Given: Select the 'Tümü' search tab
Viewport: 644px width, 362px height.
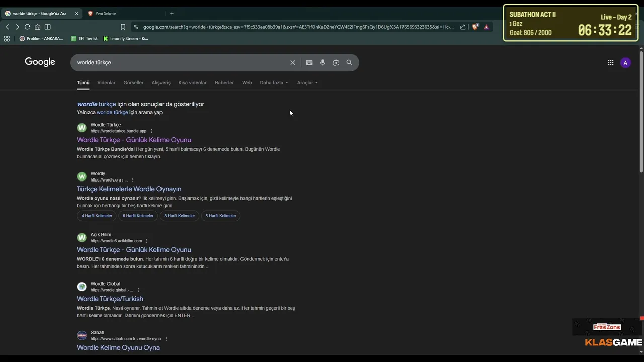Looking at the screenshot, I should [x=83, y=82].
